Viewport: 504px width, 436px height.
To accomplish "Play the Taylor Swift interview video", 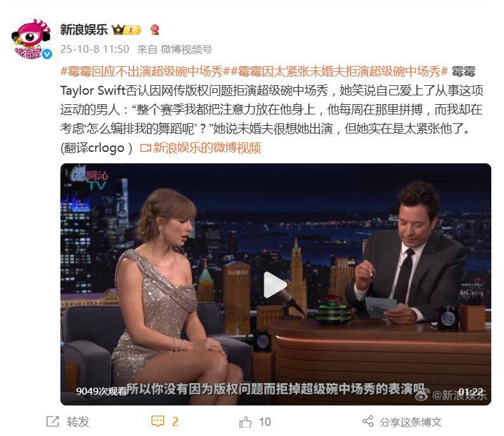I will point(275,285).
